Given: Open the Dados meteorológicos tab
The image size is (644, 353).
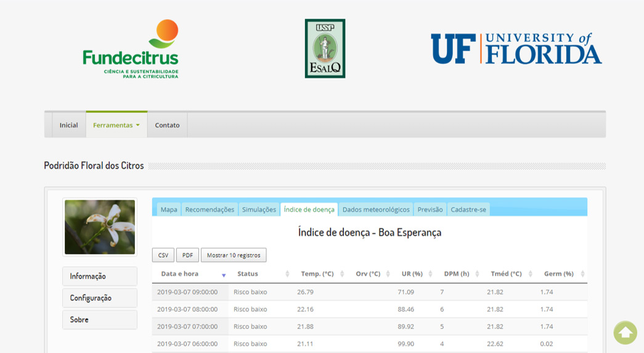Looking at the screenshot, I should point(376,209).
